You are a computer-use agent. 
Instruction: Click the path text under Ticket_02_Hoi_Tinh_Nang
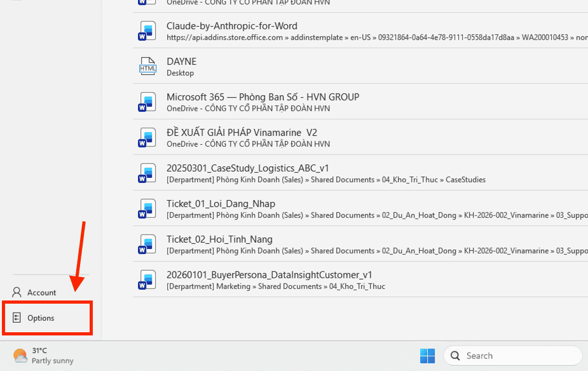coord(377,251)
